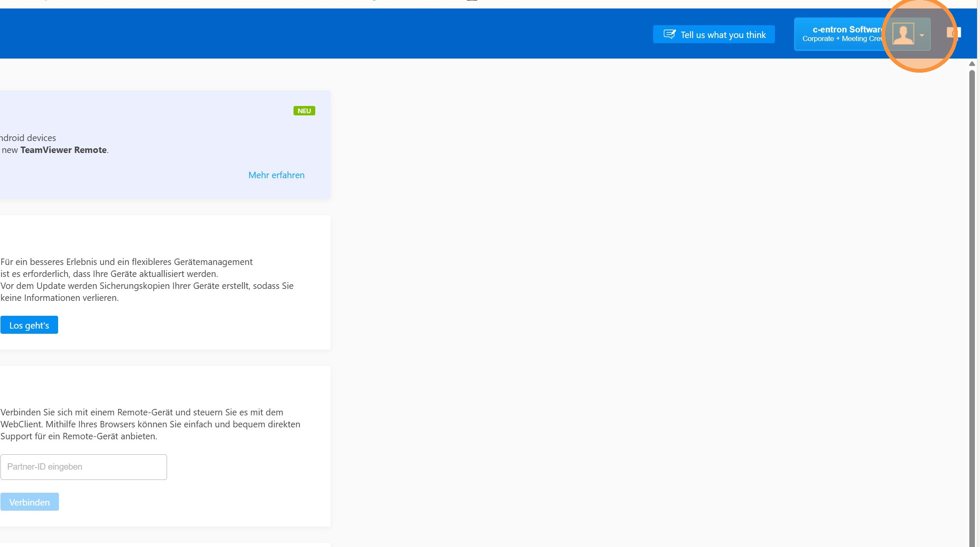The height and width of the screenshot is (547, 980).
Task: Focus the 'Partner-ID eingeben' input field
Action: pos(84,467)
